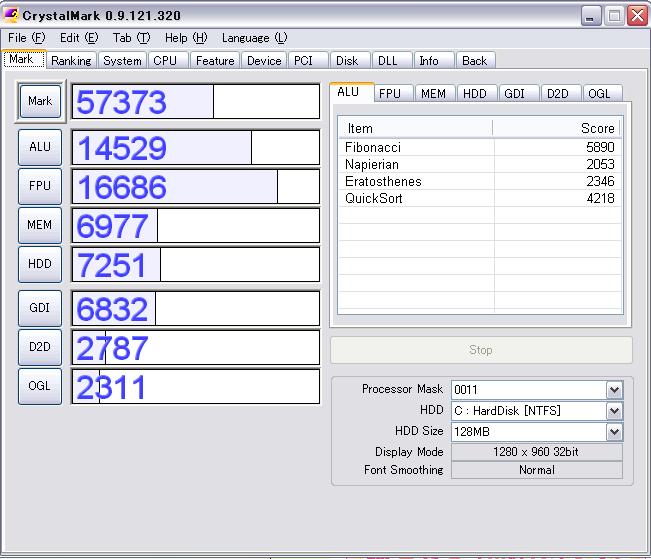Switch to the Disk tab
Screen dimensions: 651x559
[350, 61]
